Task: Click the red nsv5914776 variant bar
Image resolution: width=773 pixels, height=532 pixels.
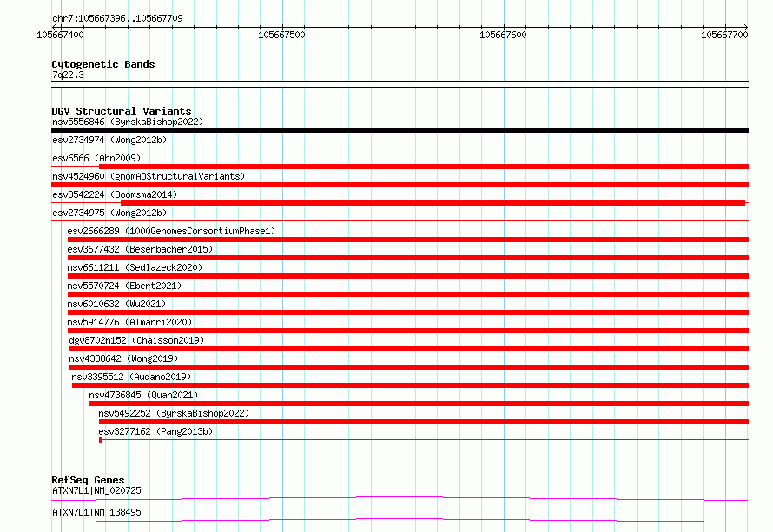Action: (407, 331)
